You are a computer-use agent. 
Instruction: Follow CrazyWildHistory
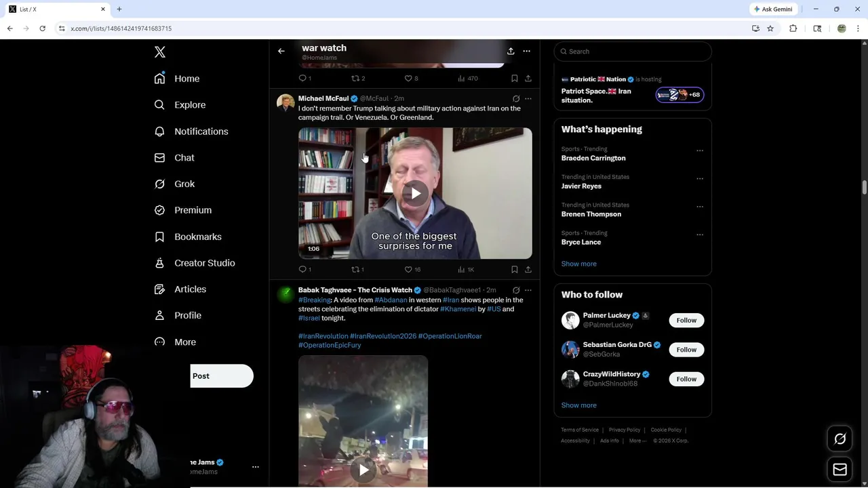(x=686, y=379)
